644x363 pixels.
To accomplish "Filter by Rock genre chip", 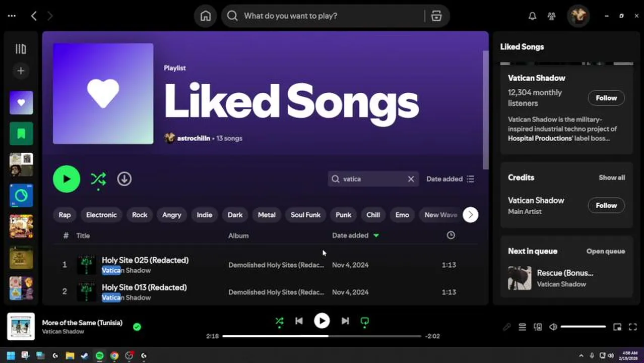I will pyautogui.click(x=140, y=215).
